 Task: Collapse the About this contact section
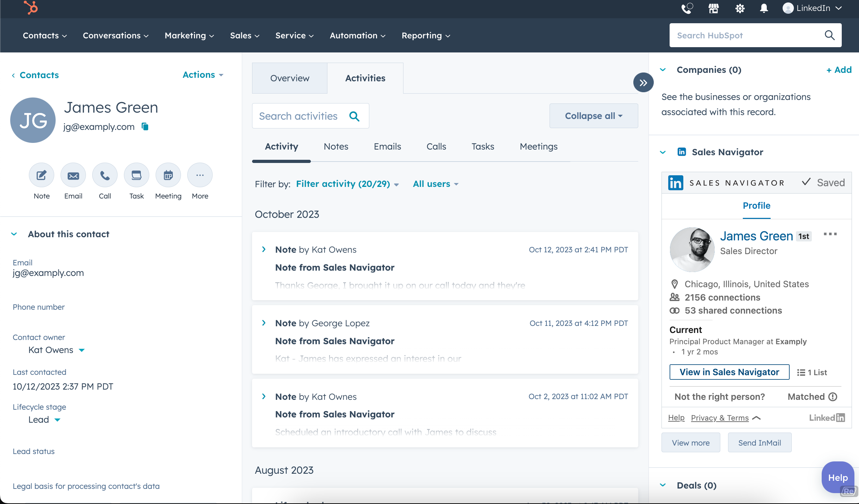(x=14, y=234)
